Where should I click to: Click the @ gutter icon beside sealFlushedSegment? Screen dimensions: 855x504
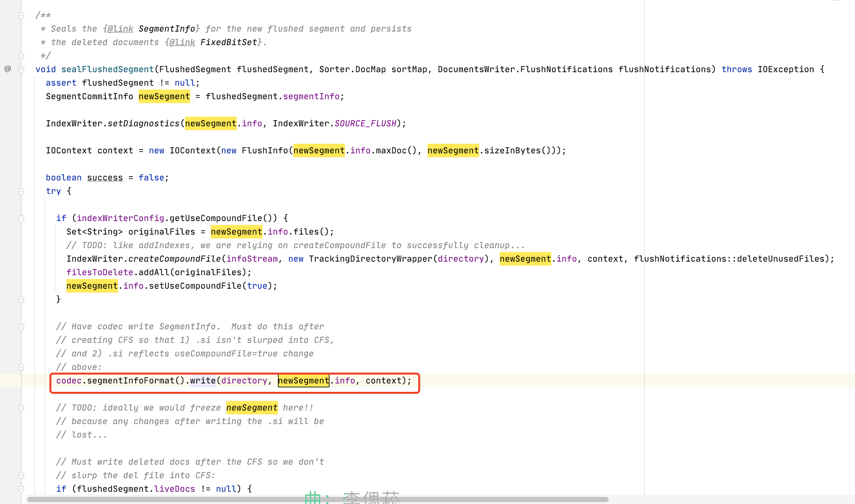click(x=7, y=69)
